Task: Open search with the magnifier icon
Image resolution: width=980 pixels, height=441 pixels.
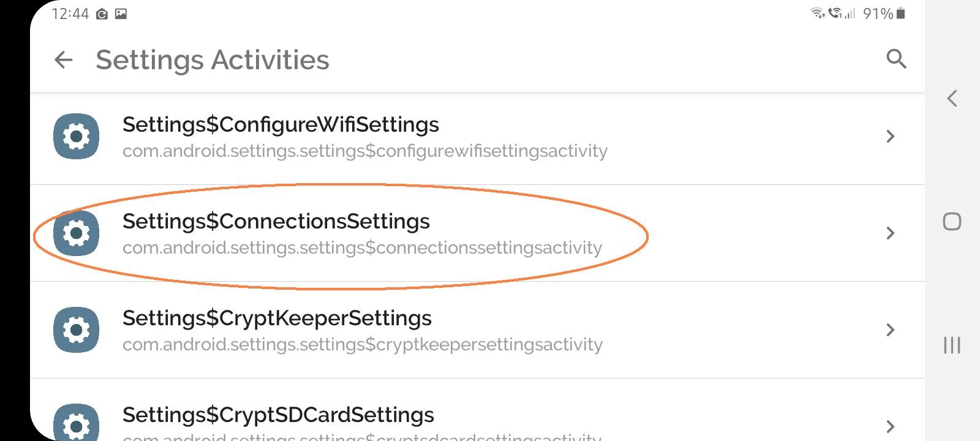Action: pos(896,59)
